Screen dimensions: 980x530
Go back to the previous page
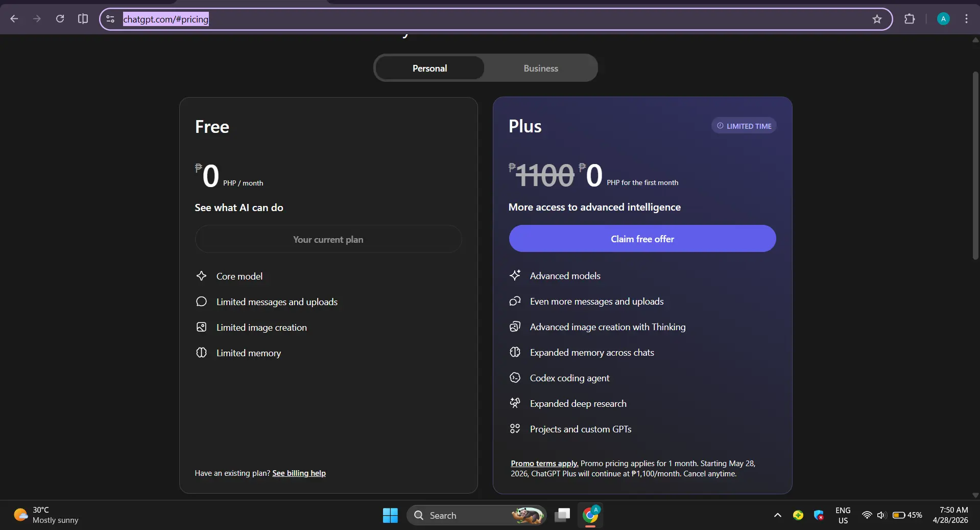coord(14,19)
